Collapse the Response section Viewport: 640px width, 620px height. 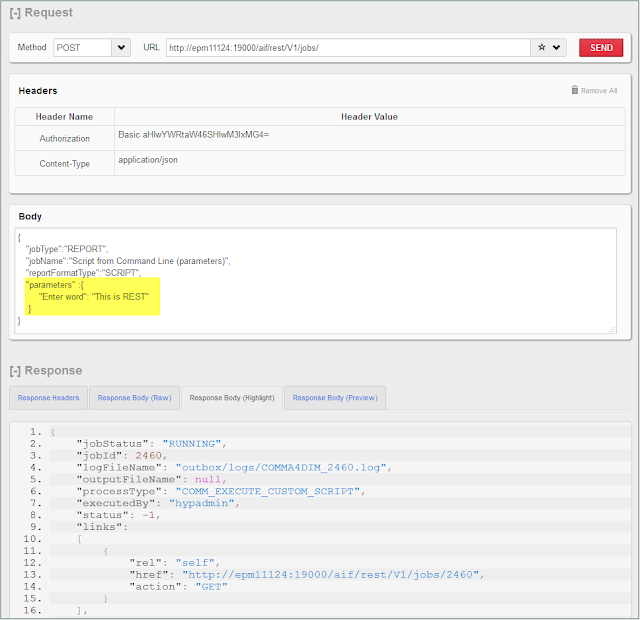pos(15,371)
